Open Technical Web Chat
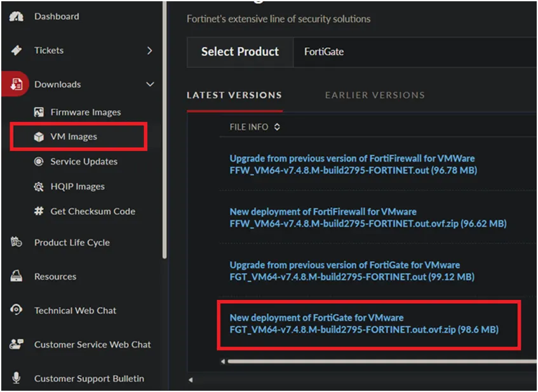Viewport: 538px width, 392px height. (x=75, y=310)
